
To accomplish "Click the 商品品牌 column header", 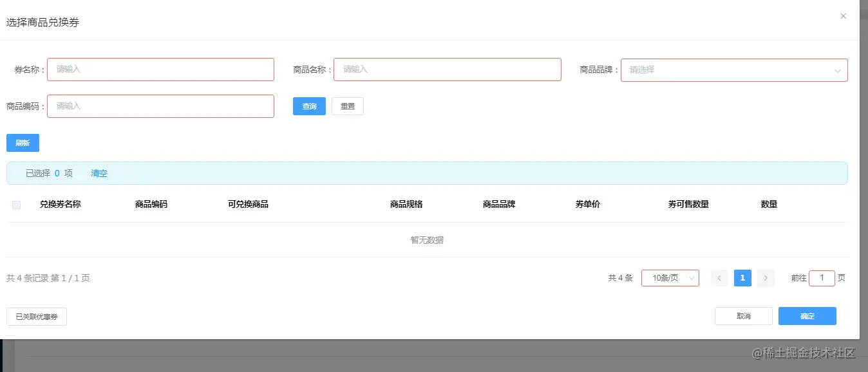I will (x=499, y=204).
